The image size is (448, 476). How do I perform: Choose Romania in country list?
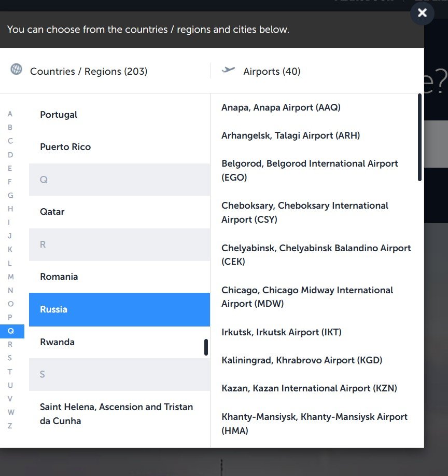[x=119, y=277]
